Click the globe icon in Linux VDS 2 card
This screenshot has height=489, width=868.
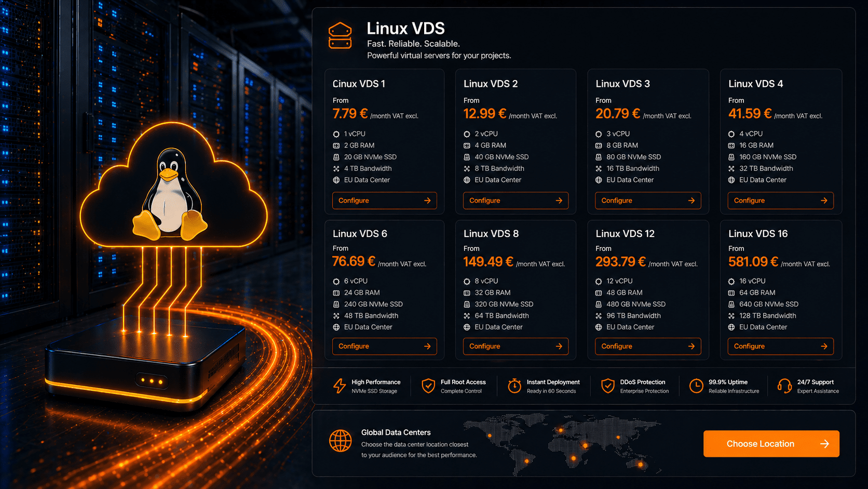tap(467, 180)
